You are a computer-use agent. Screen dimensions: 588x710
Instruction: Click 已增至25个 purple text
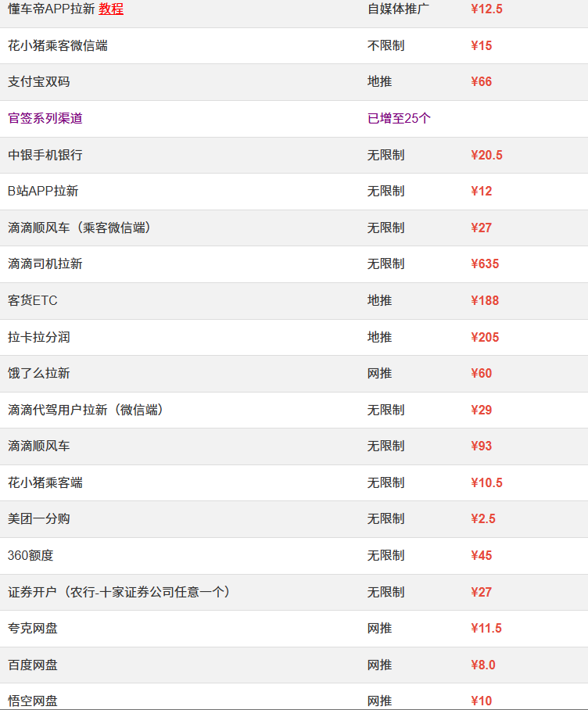(x=399, y=119)
